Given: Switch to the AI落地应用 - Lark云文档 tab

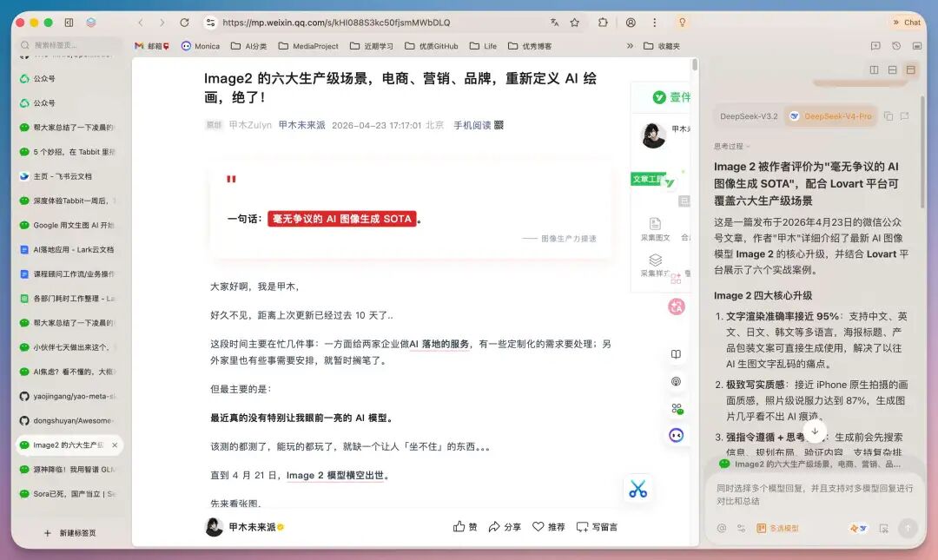Looking at the screenshot, I should click(70, 249).
